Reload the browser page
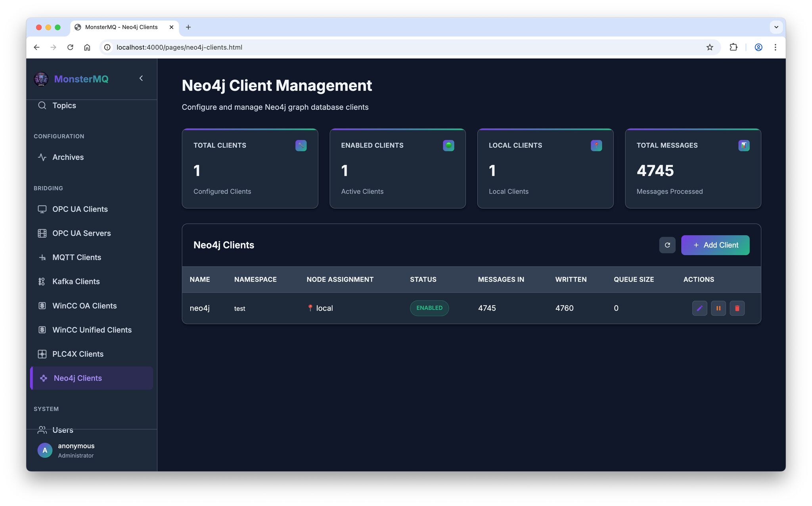Viewport: 812px width, 506px height. click(x=70, y=47)
